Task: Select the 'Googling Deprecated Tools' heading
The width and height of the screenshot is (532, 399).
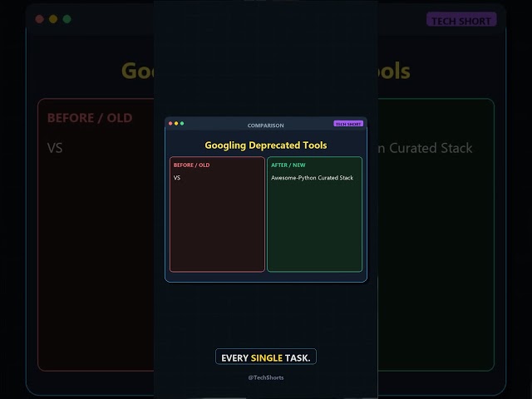Action: click(266, 145)
